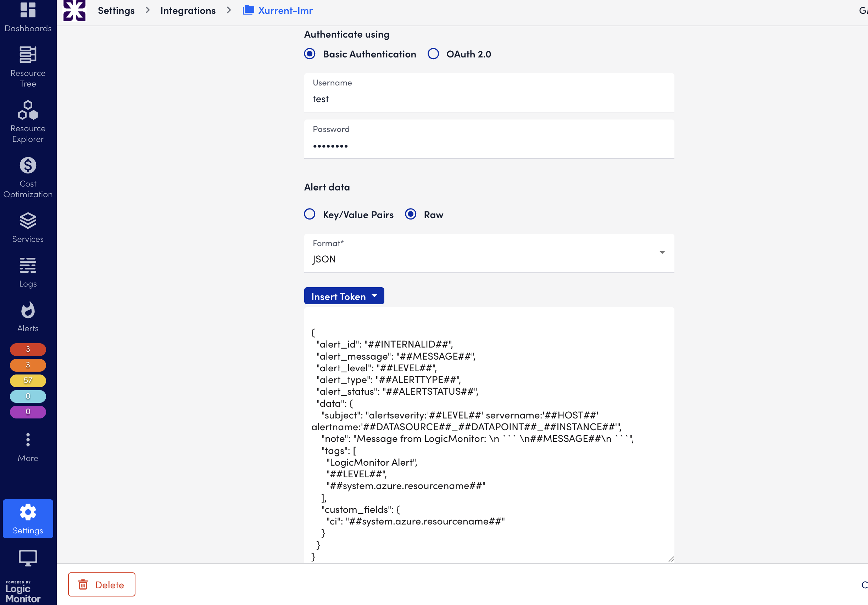Select Basic Authentication radio button
Screen dimensions: 868x605
point(310,54)
